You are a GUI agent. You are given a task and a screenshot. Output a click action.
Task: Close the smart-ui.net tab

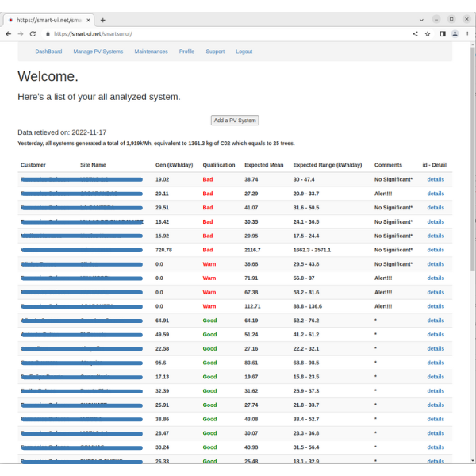tap(88, 21)
